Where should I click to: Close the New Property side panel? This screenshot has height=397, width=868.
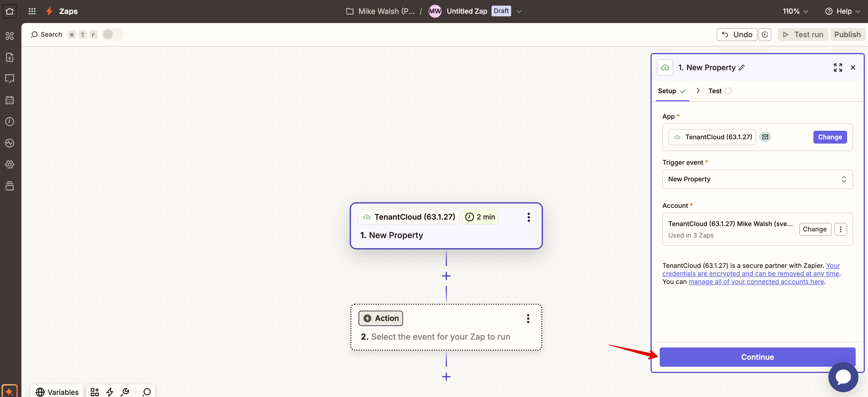click(853, 68)
